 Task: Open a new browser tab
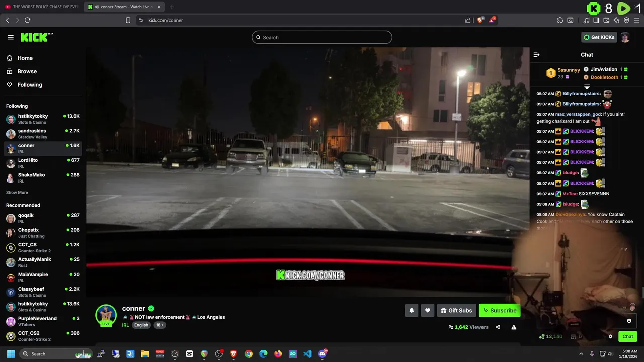172,7
